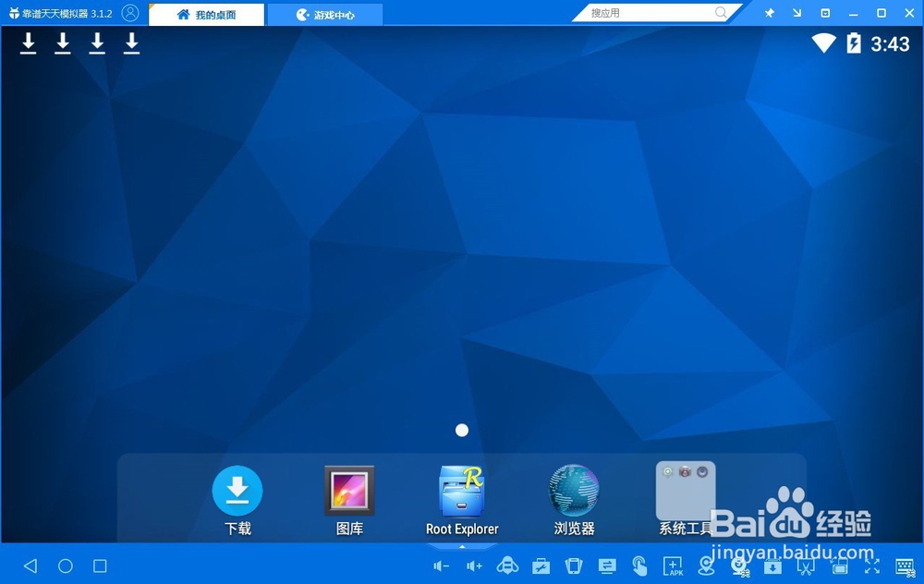Click the search magnifier icon
This screenshot has width=924, height=584.
click(x=720, y=12)
